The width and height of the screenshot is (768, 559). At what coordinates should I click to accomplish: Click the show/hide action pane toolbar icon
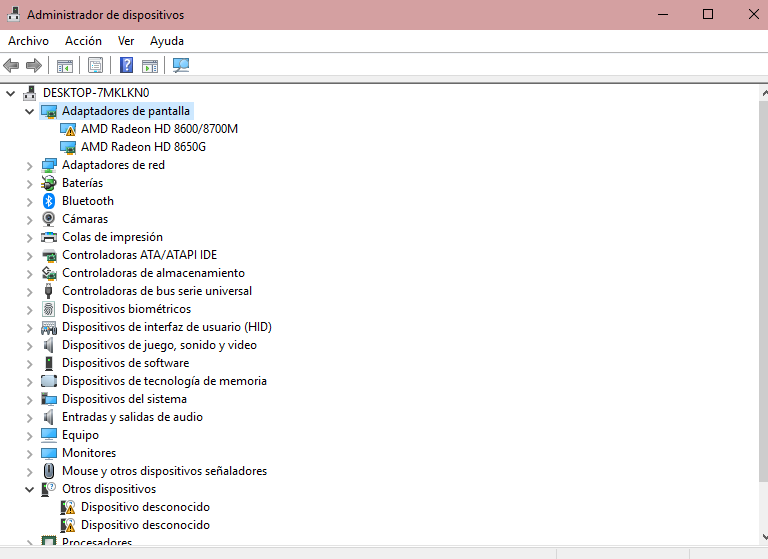pyautogui.click(x=150, y=66)
